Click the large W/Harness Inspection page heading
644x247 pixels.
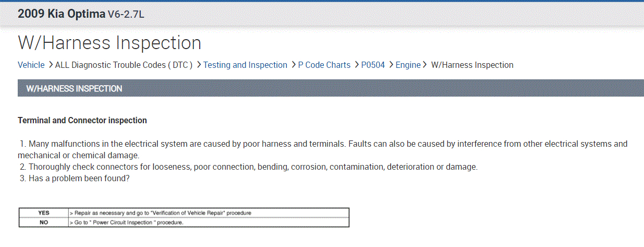coord(110,43)
